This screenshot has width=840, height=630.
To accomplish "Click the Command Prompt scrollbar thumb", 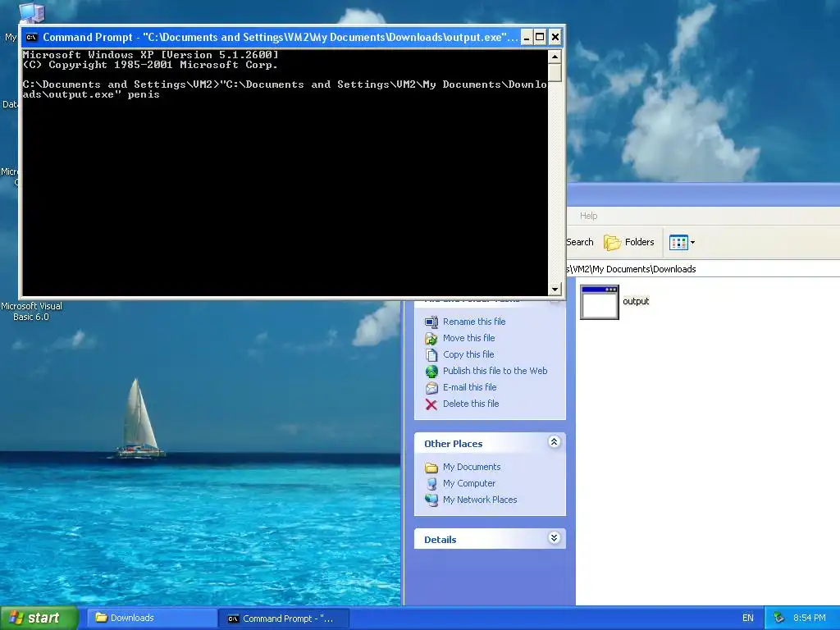I will (x=555, y=72).
